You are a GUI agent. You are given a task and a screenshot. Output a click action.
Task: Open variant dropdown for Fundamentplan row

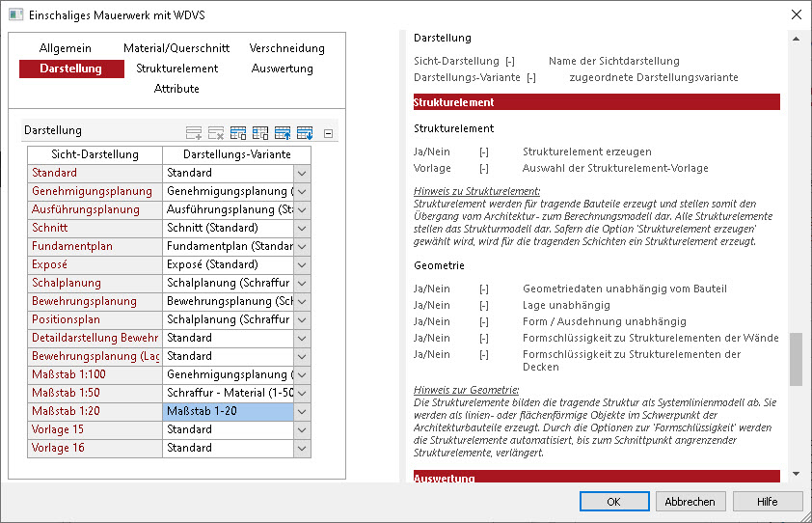click(x=303, y=246)
